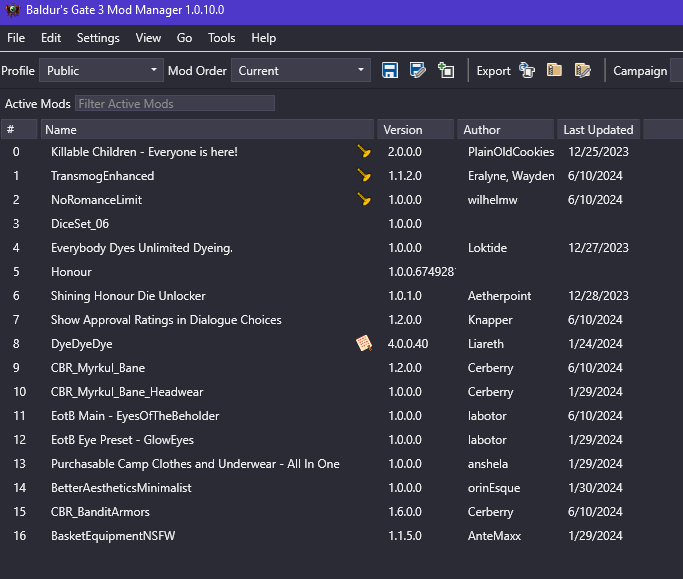Screen dimensions: 683x579
Task: Click author anshela cell
Action: pyautogui.click(x=488, y=464)
